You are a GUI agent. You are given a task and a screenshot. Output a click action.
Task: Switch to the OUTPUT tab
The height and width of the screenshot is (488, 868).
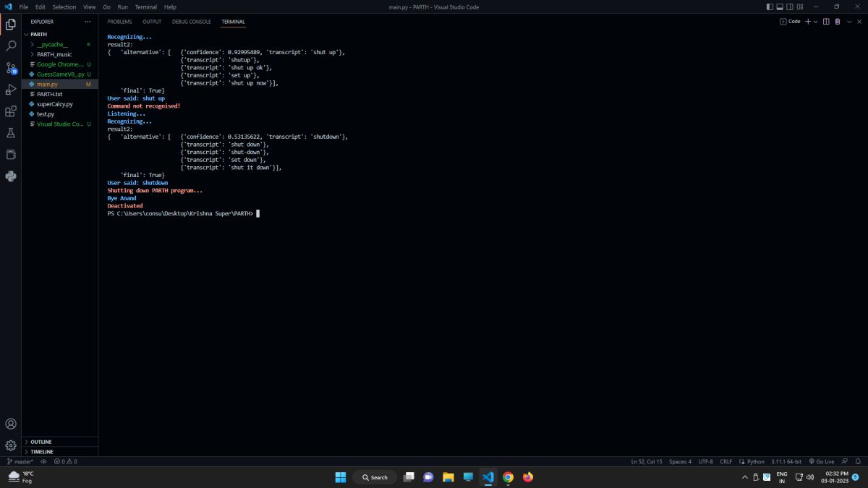click(152, 22)
